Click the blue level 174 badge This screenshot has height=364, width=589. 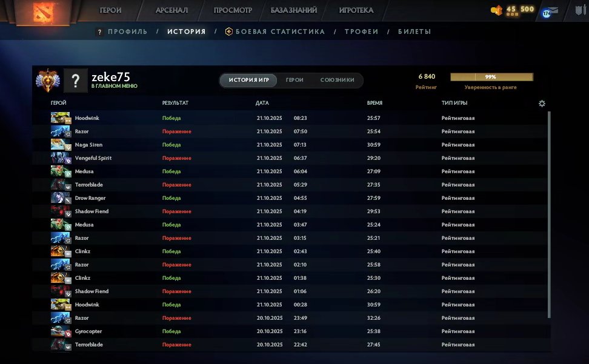(x=547, y=13)
